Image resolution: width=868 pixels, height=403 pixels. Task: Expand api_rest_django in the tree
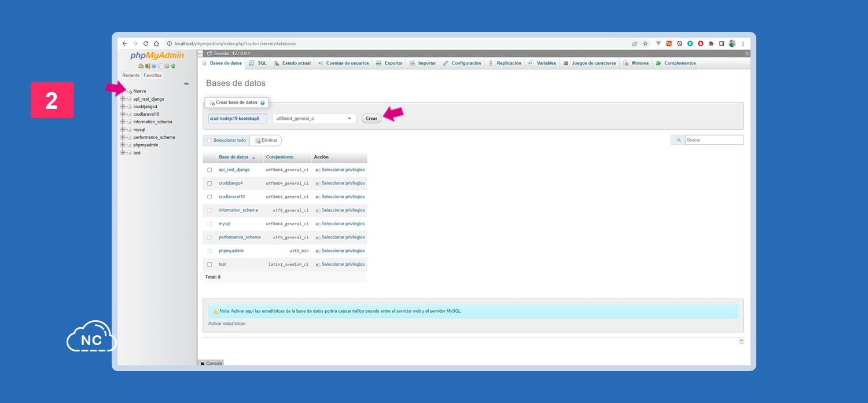tap(123, 99)
